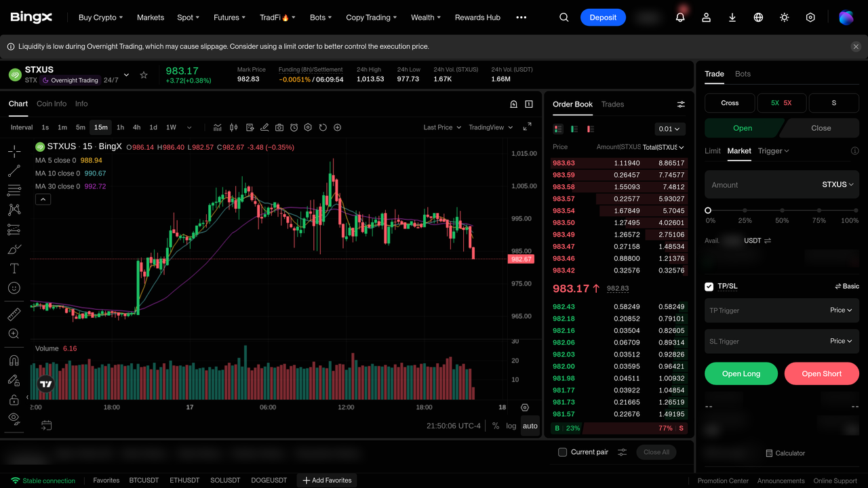Add STXUS to favorites with star icon
Image resolution: width=868 pixels, height=488 pixels.
pos(144,75)
